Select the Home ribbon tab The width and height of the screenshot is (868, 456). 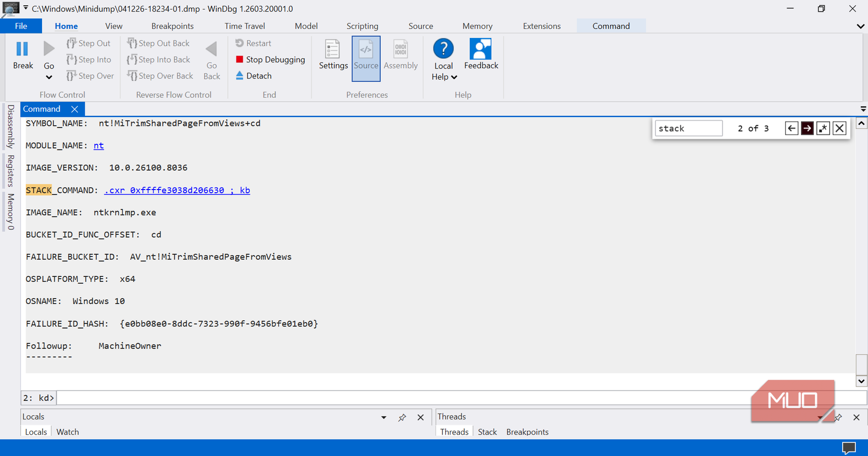click(66, 26)
